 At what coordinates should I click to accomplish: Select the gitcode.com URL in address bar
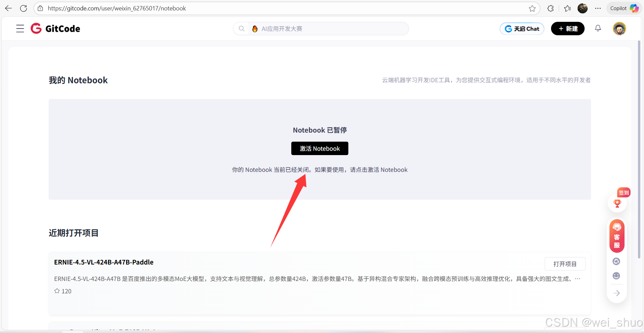click(x=117, y=8)
